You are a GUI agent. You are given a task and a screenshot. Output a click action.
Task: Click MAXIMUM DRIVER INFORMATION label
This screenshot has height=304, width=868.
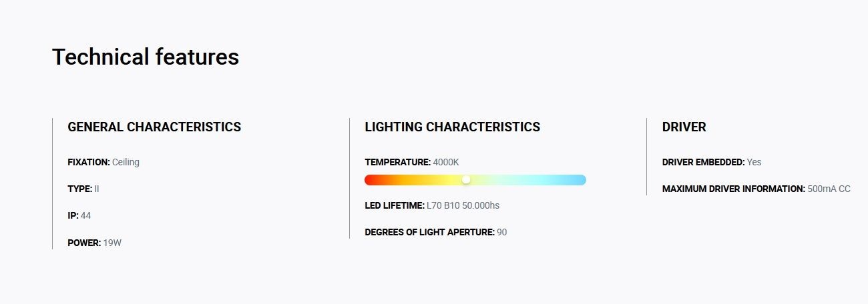[734, 189]
